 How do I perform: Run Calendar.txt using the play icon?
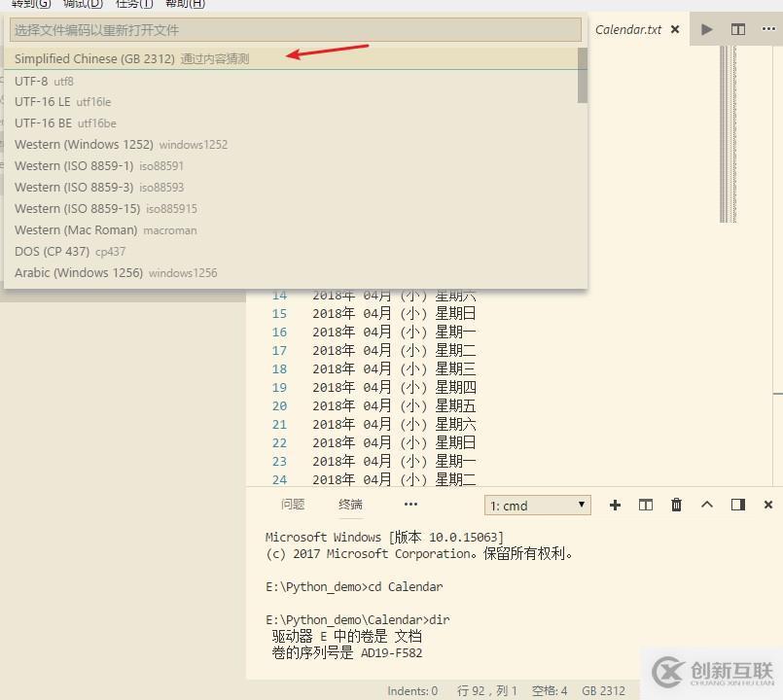pyautogui.click(x=707, y=29)
